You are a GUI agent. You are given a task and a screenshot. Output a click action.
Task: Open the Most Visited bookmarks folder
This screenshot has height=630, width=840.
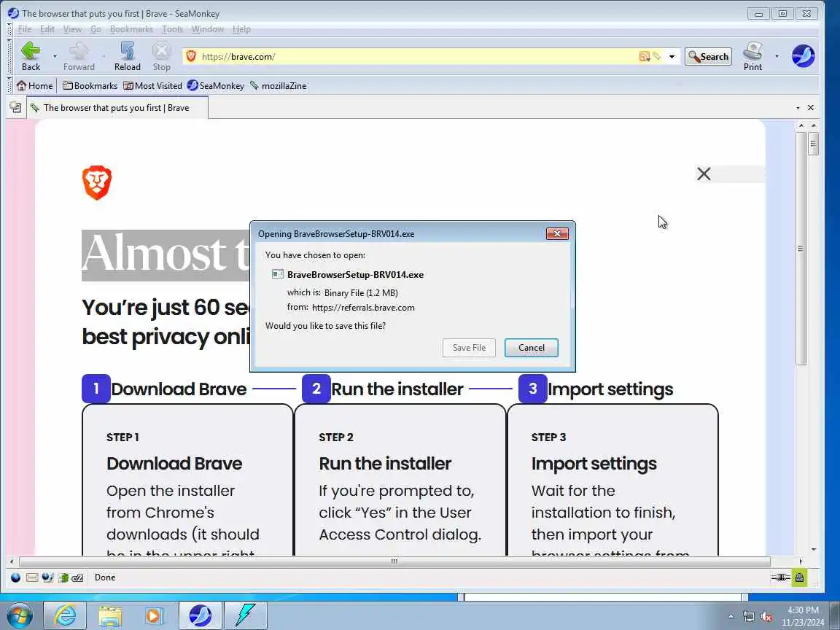(152, 86)
